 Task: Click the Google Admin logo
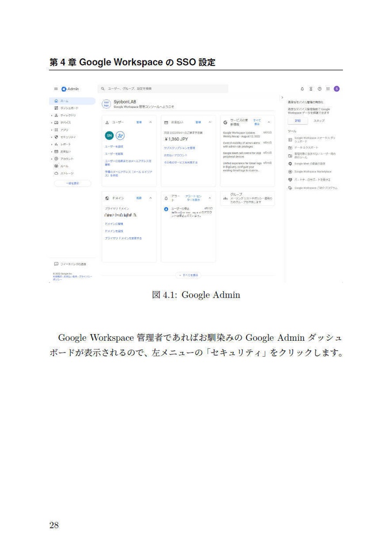tap(70, 89)
